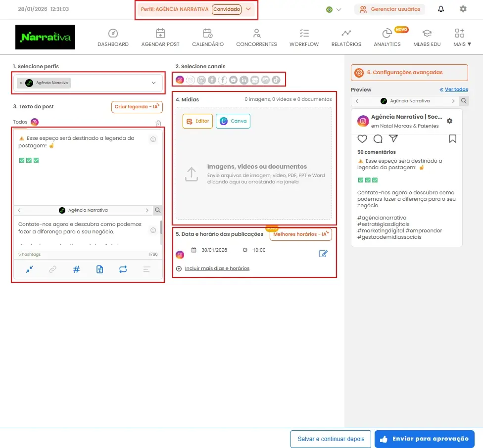Viewport: 483px width, 448px height.
Task: Expand 'Configurações avançadas' section
Action: point(409,73)
